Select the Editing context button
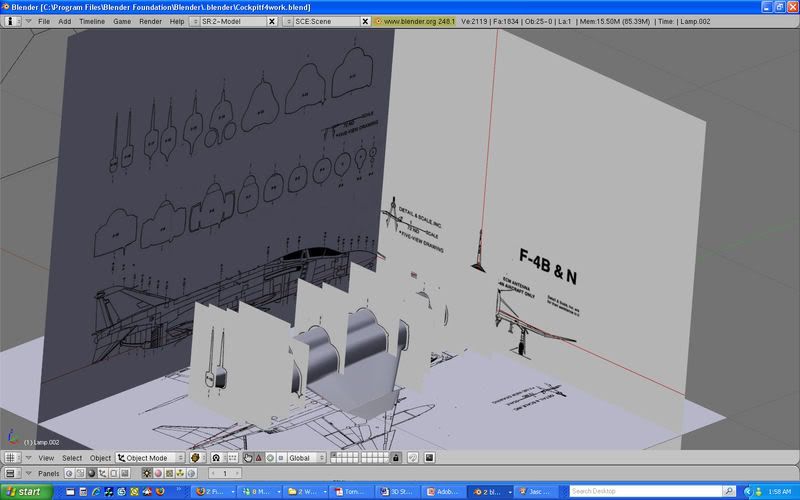Screen dimensions: 800x500 113,473
